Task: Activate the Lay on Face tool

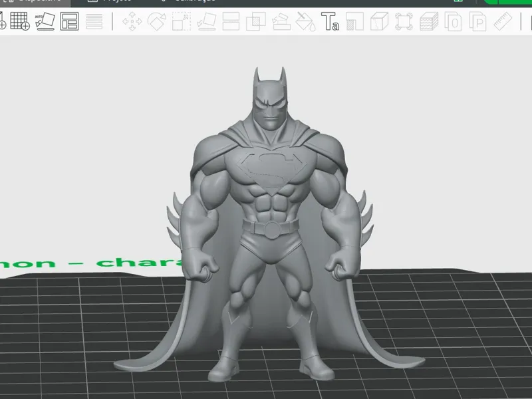Action: point(207,21)
